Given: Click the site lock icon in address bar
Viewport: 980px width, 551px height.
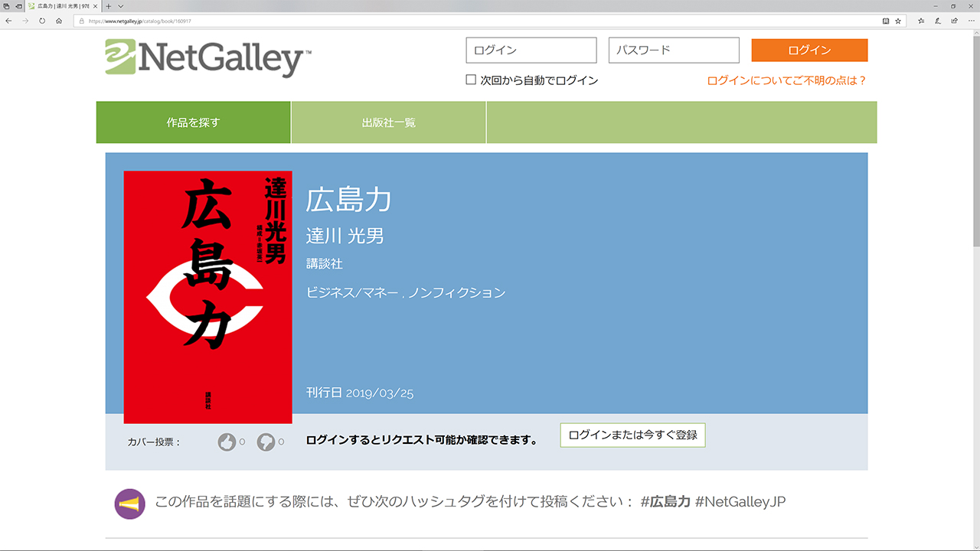Looking at the screenshot, I should 80,21.
